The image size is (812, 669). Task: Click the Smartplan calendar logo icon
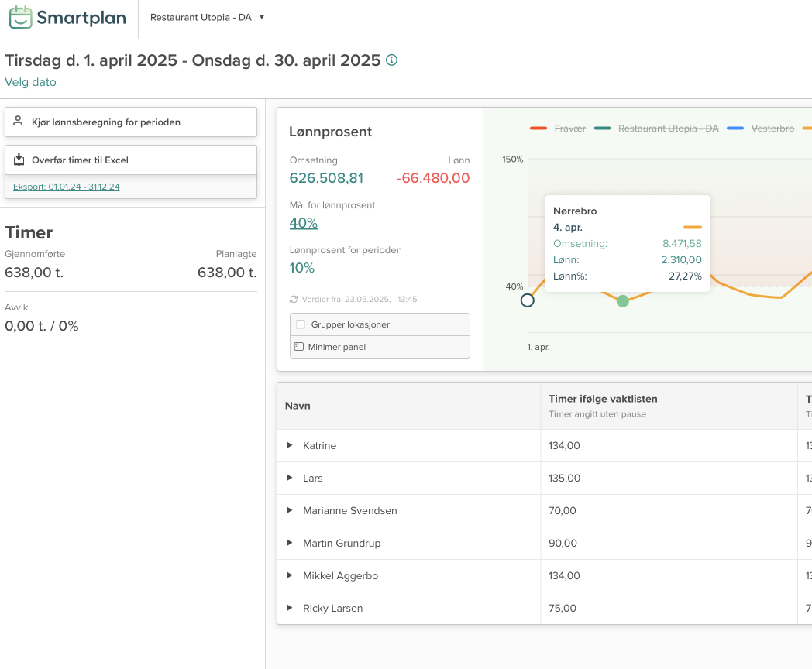pyautogui.click(x=21, y=17)
